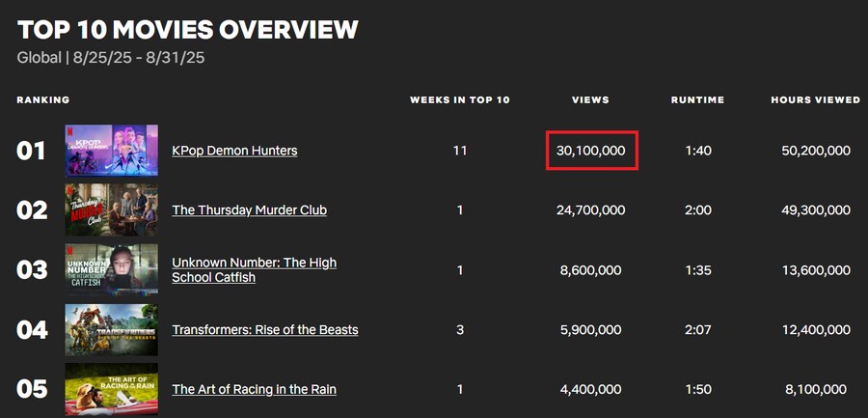This screenshot has width=868, height=418.
Task: Click the Unknown Number poster thumbnail
Action: coord(111,270)
